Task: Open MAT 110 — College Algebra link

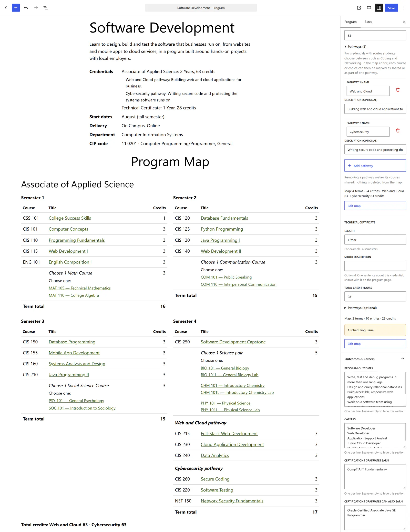Action: click(74, 295)
